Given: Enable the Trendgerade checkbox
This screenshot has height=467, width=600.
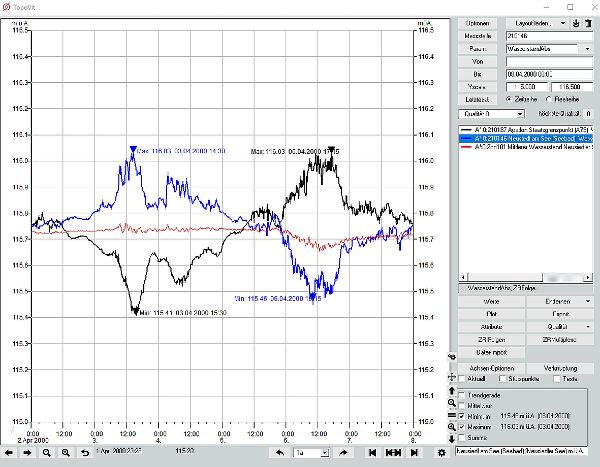Looking at the screenshot, I should click(462, 395).
